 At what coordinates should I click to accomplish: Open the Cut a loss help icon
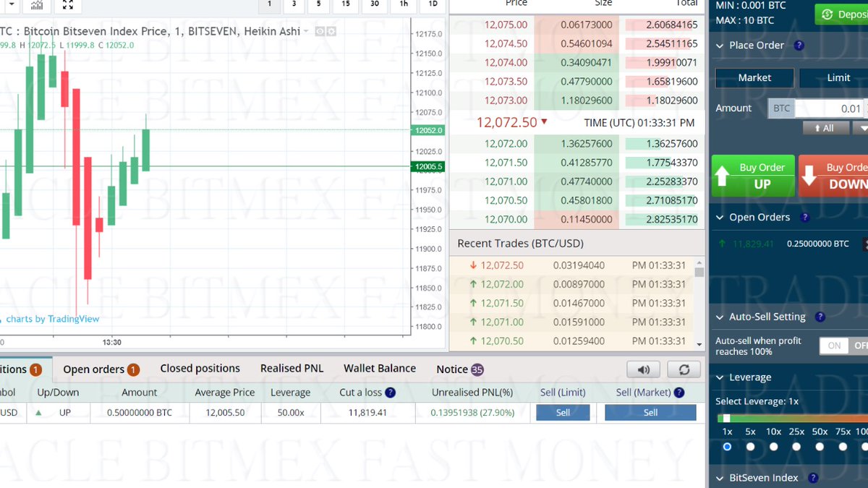[390, 393]
